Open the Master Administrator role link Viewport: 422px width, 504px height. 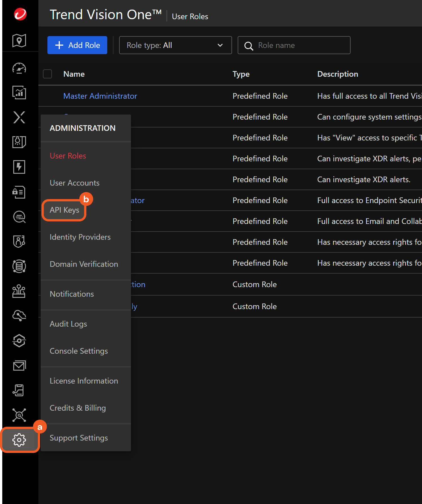tap(100, 96)
